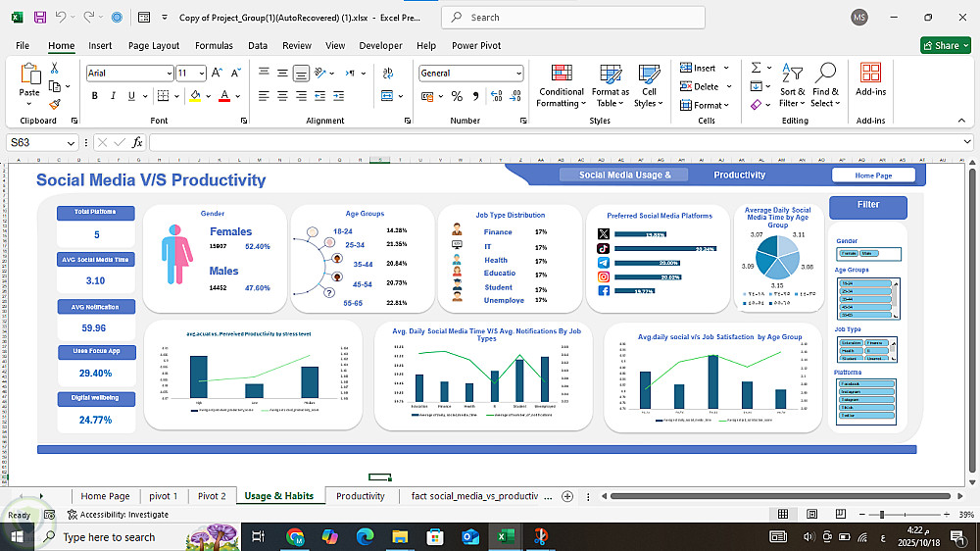Open the Borders dropdown arrow

pos(176,96)
